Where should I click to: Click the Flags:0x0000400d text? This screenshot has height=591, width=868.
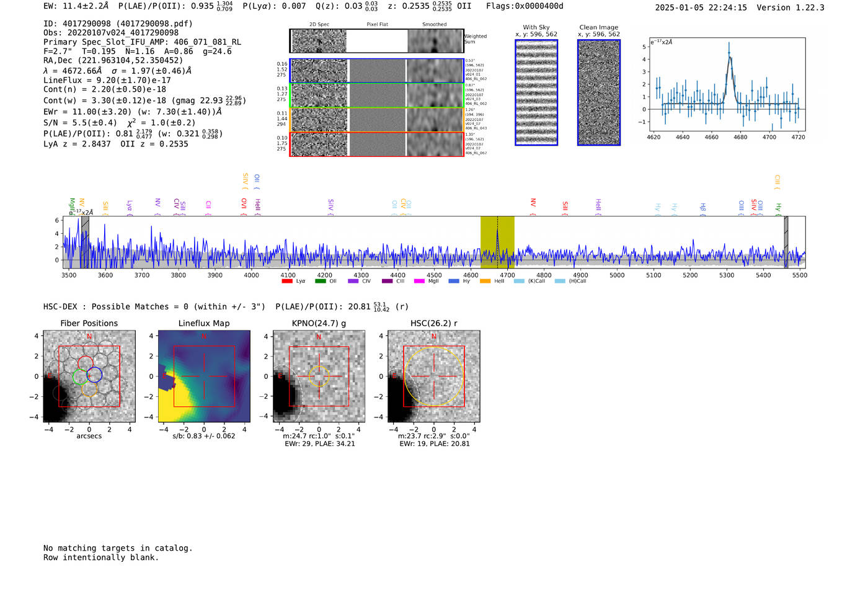(525, 6)
